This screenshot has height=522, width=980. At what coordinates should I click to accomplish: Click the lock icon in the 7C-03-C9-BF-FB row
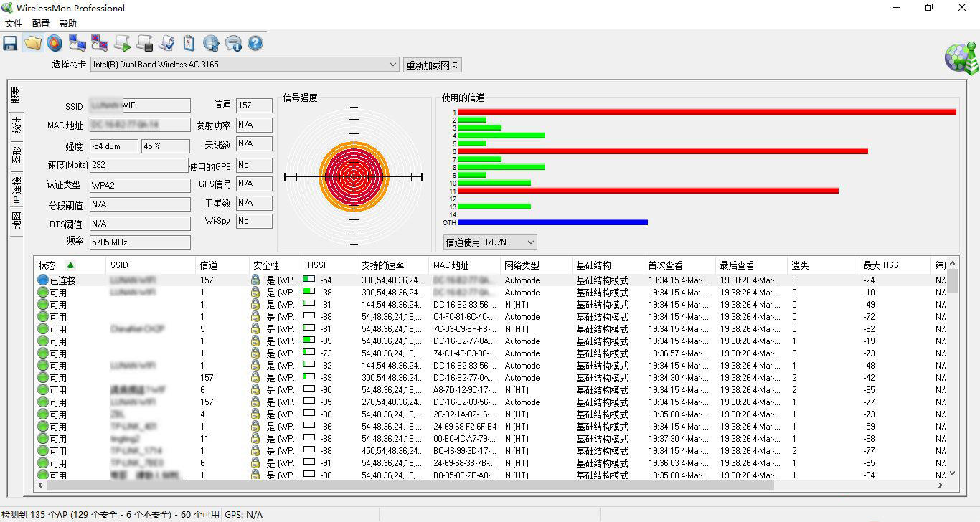click(x=255, y=329)
